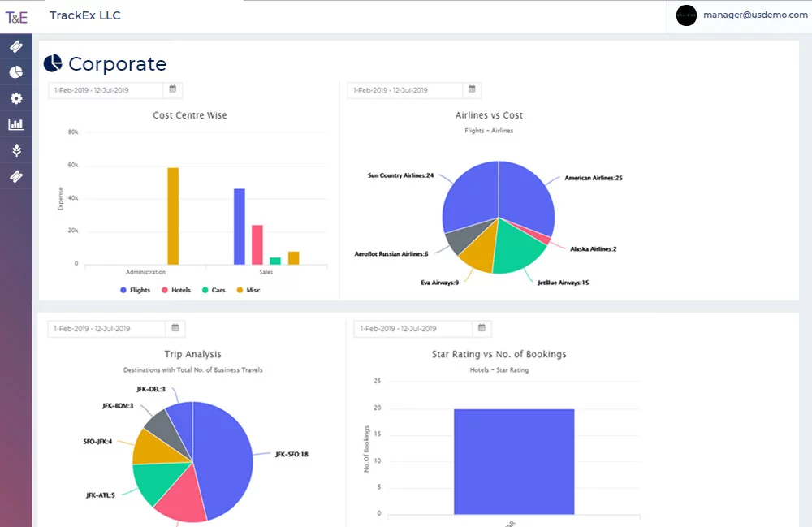
Task: Open calendar for Cost Centre Wise chart
Action: (x=173, y=89)
